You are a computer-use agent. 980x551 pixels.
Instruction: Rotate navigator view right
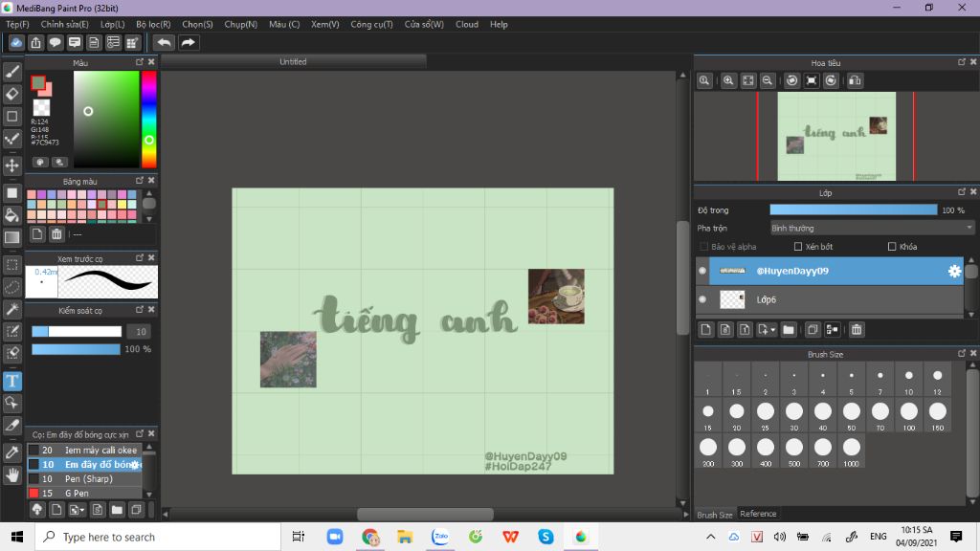pyautogui.click(x=831, y=80)
